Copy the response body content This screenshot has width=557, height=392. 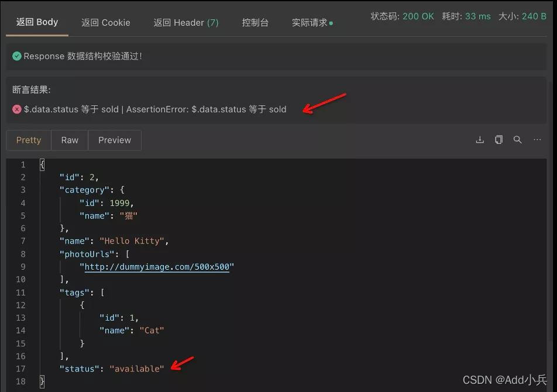[498, 140]
